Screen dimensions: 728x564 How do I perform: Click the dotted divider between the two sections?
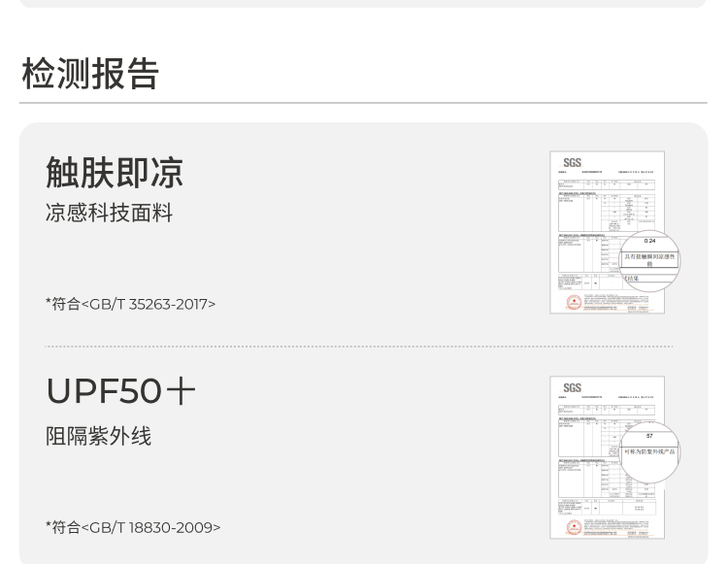(x=358, y=346)
